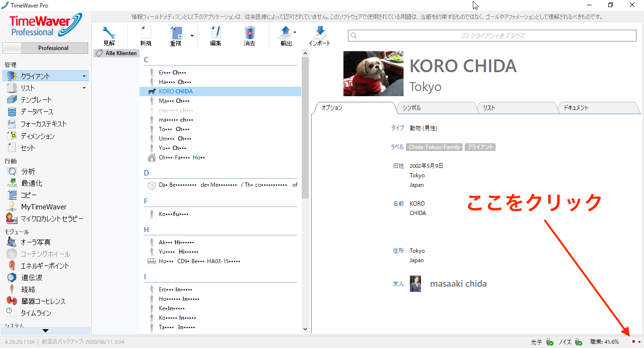Screen dimensions: 644x348
Task: Select the Em••• In••••• client row
Action: pos(220,290)
